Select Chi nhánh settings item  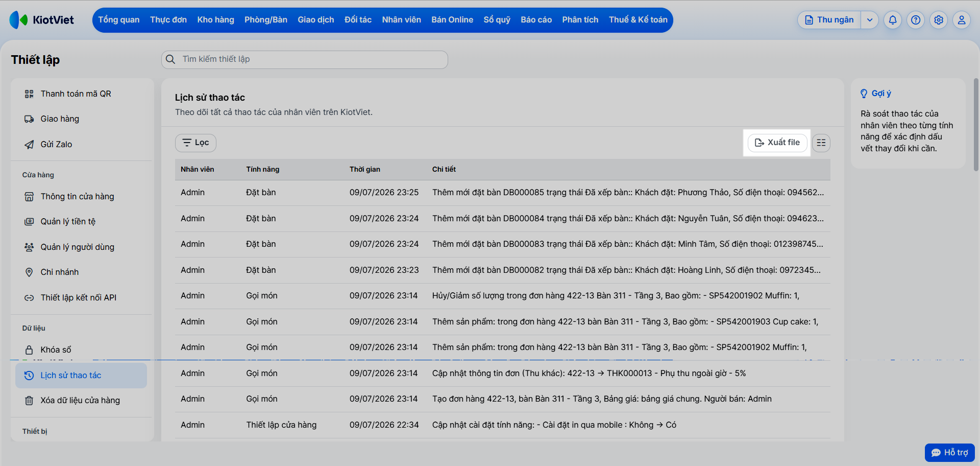pyautogui.click(x=81, y=272)
